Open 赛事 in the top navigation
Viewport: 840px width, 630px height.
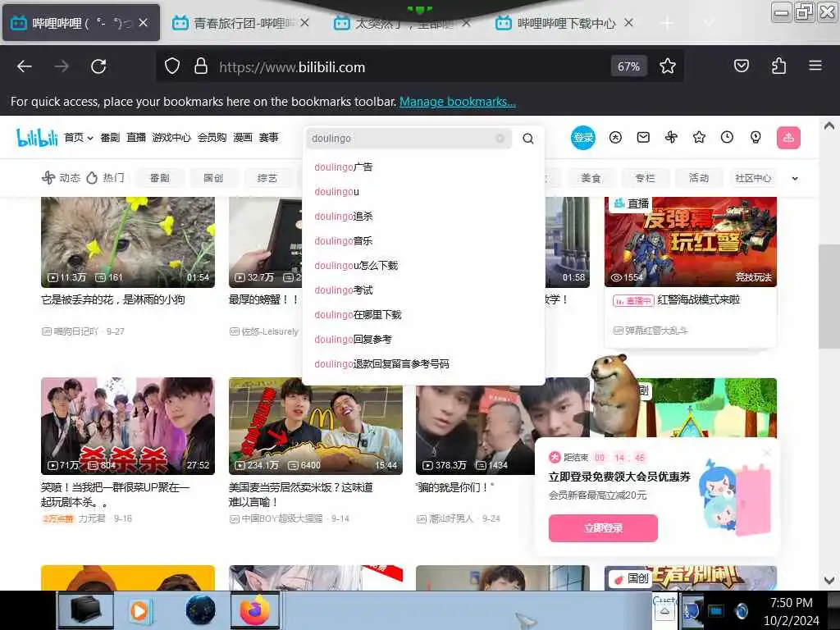coord(269,138)
